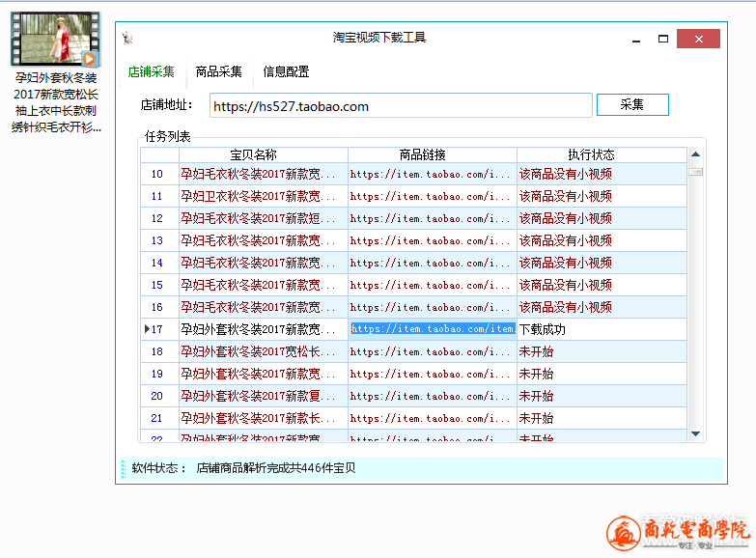
Task: Click 该商品没有小视频 status in row 13
Action: pos(602,240)
